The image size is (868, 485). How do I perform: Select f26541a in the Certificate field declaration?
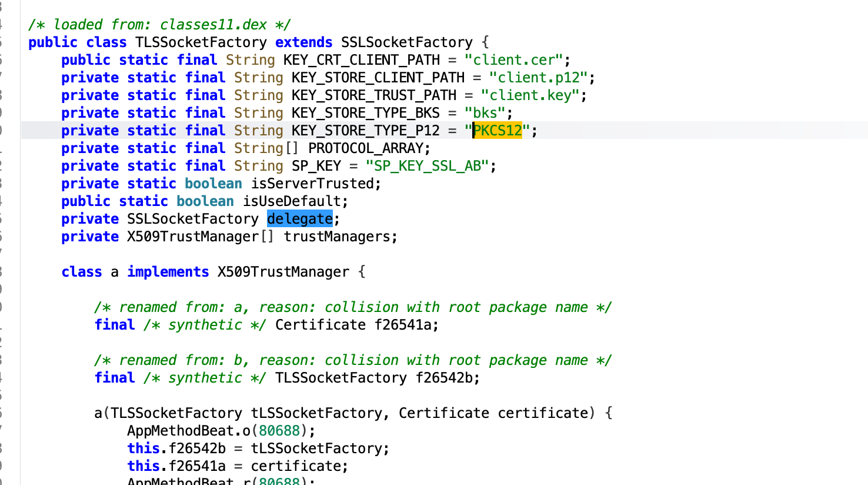[403, 325]
